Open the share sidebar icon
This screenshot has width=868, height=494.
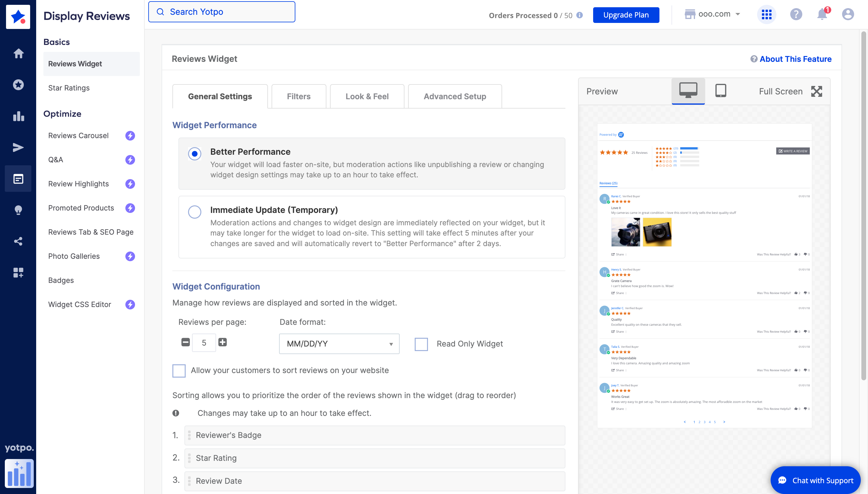click(18, 241)
